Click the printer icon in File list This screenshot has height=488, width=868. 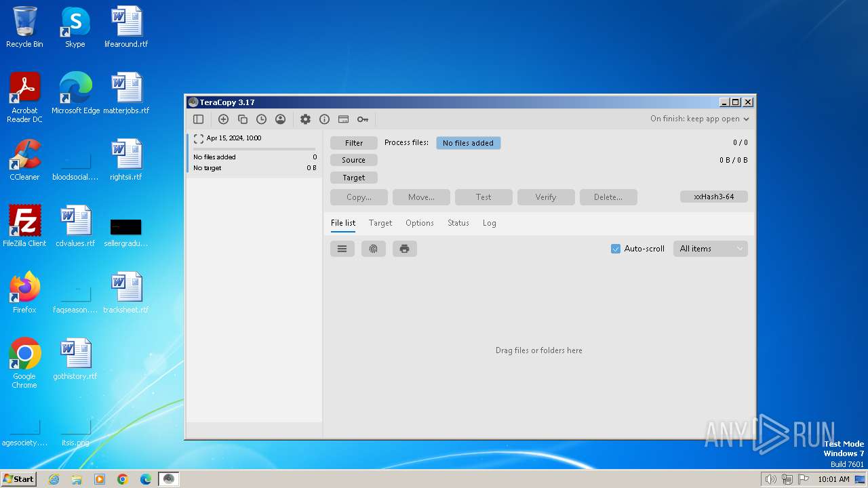404,249
